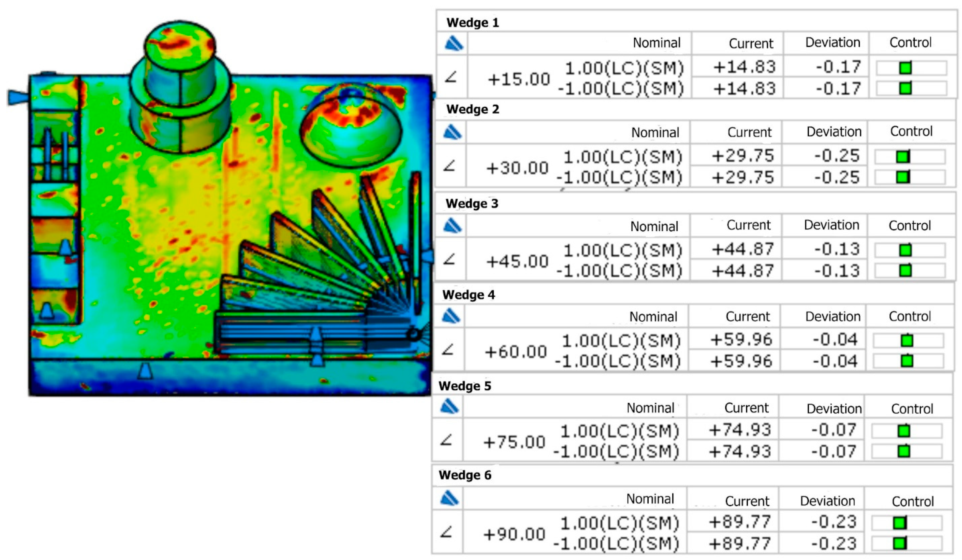Click the +30.00 nominal value of Wedge 2
The height and width of the screenshot is (560, 962).
pos(517,168)
